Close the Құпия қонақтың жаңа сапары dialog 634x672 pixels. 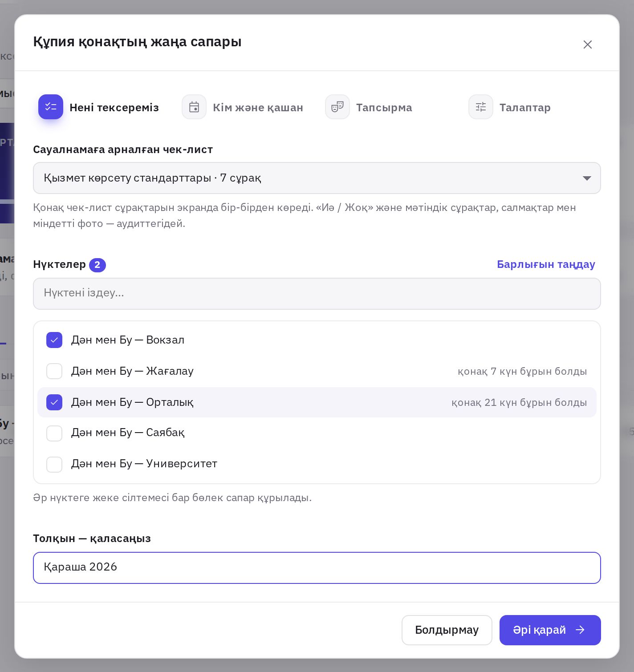coord(588,45)
